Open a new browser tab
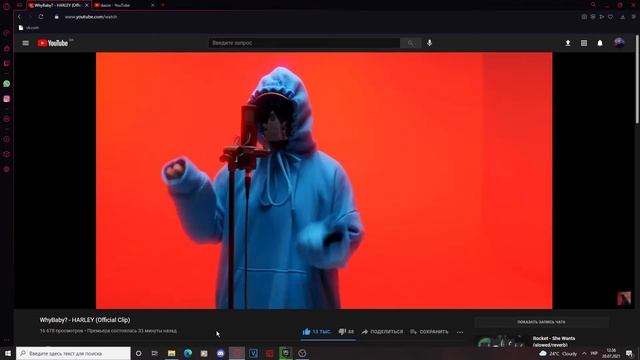This screenshot has height=360, width=640. pos(163,5)
